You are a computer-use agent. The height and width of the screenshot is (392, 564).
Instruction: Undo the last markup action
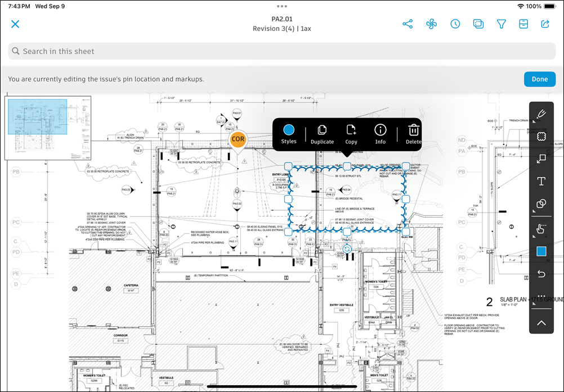(x=541, y=274)
